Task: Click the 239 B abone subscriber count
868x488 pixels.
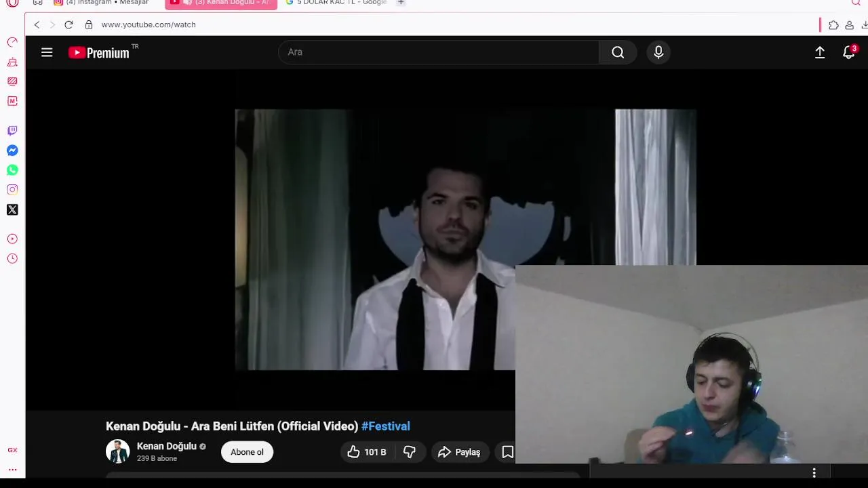Action: click(157, 459)
